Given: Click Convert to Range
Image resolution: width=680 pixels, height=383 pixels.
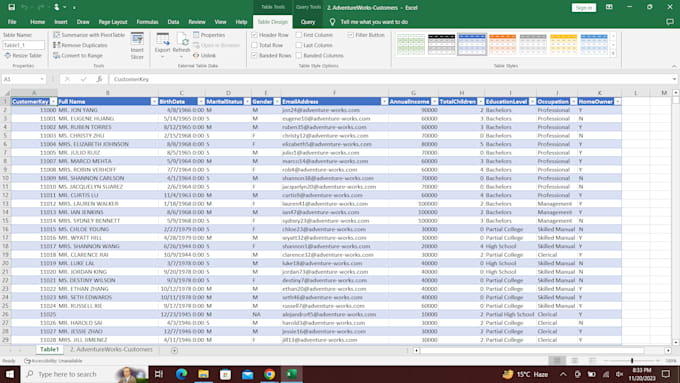Looking at the screenshot, I should [x=78, y=56].
